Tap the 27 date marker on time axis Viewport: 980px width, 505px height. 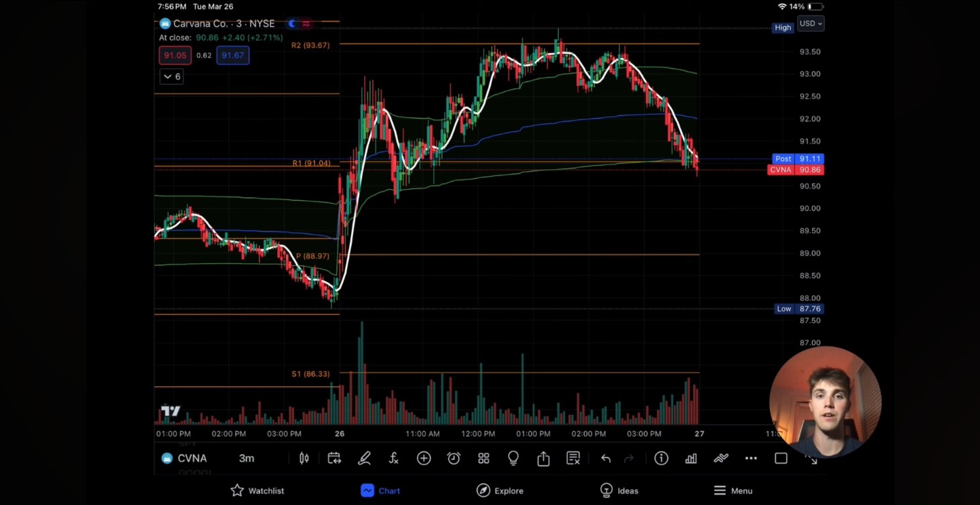pos(699,434)
